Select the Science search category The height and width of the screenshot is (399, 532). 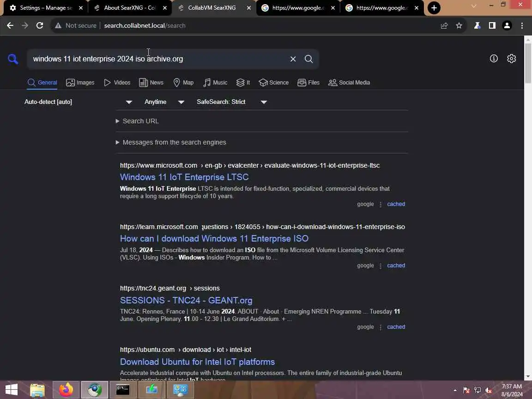point(273,83)
